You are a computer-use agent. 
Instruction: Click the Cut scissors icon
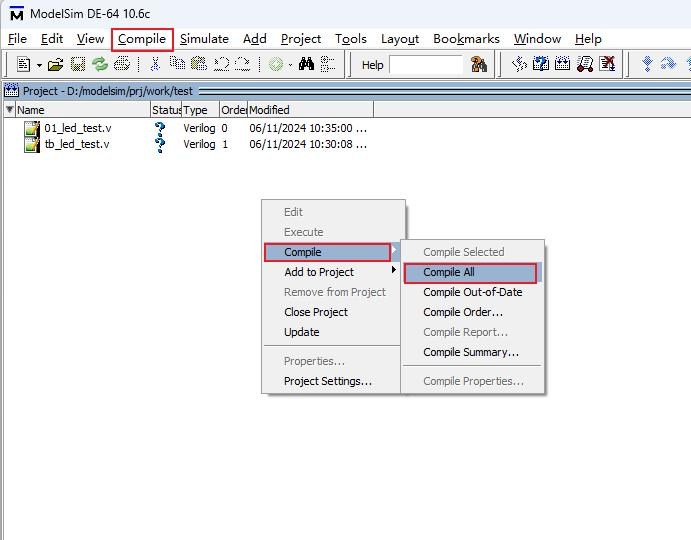point(155,64)
